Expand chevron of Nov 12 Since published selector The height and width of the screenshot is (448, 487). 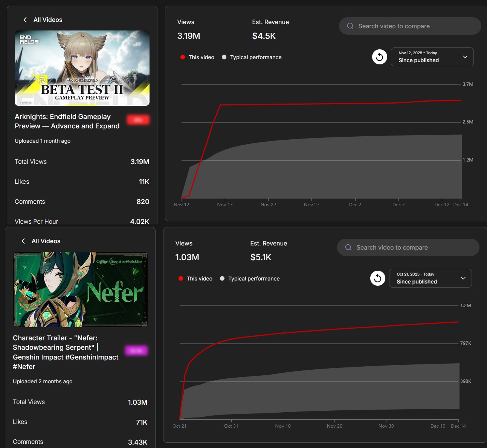tap(465, 57)
